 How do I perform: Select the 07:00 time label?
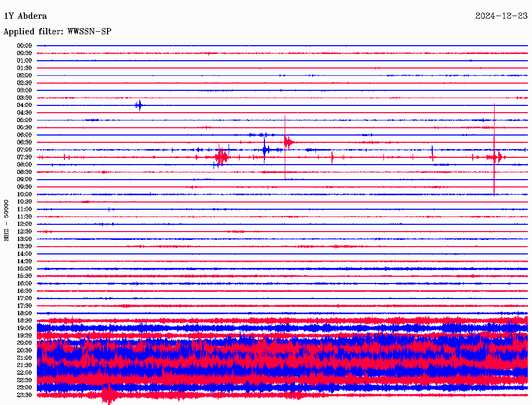pos(24,150)
